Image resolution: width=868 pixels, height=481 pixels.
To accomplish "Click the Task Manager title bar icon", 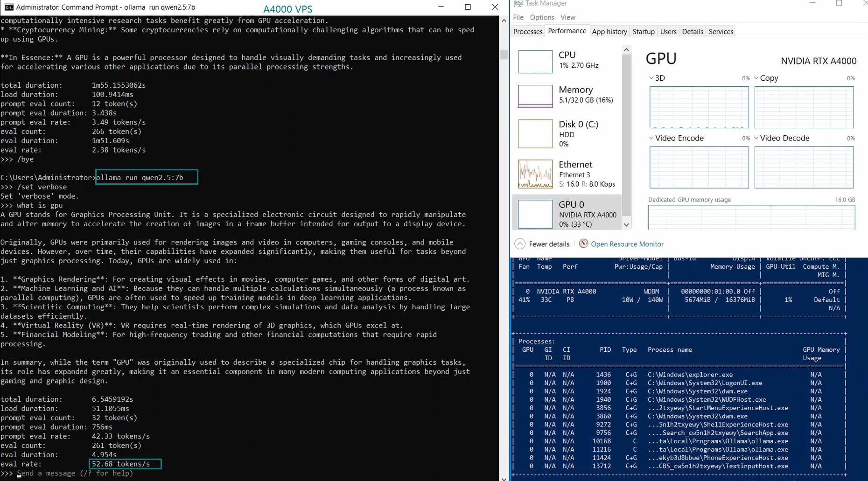I will (x=518, y=4).
